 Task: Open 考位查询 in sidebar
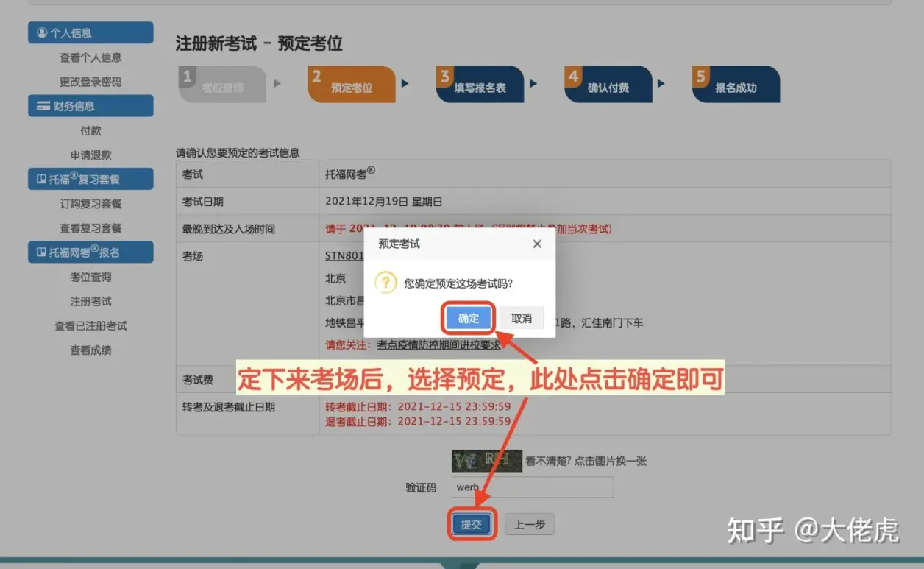90,277
